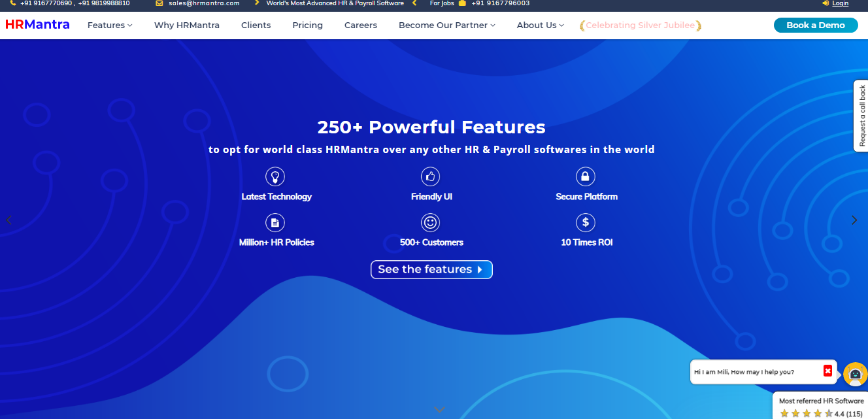This screenshot has width=868, height=419.
Task: Open the Mili chatbot avatar
Action: 855,374
